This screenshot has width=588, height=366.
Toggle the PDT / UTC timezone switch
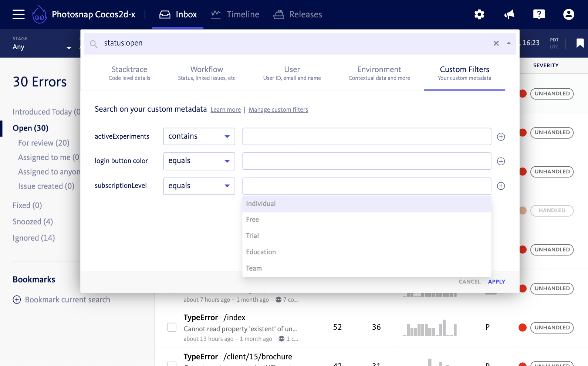pos(554,43)
